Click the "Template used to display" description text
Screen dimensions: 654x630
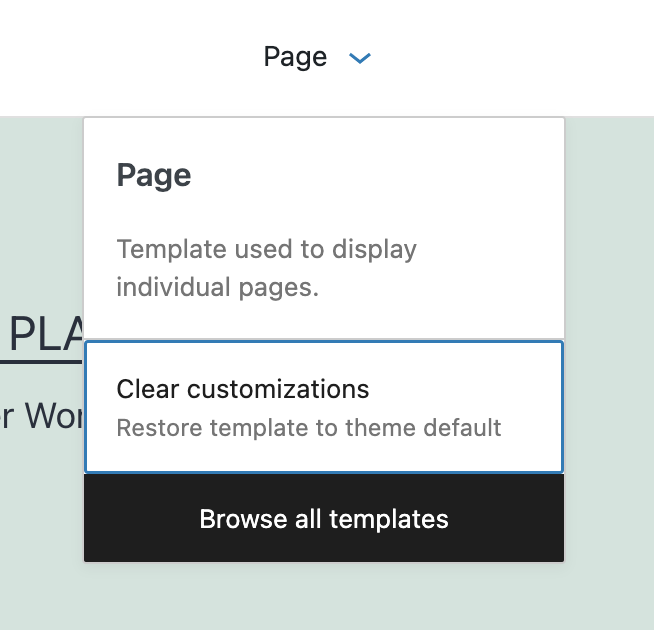click(x=266, y=249)
